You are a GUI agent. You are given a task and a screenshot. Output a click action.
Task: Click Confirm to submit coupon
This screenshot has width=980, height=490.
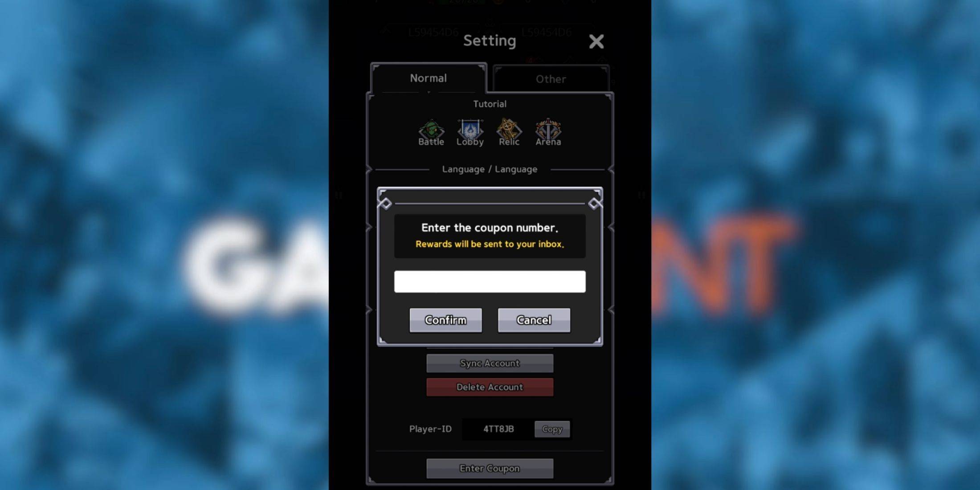445,320
